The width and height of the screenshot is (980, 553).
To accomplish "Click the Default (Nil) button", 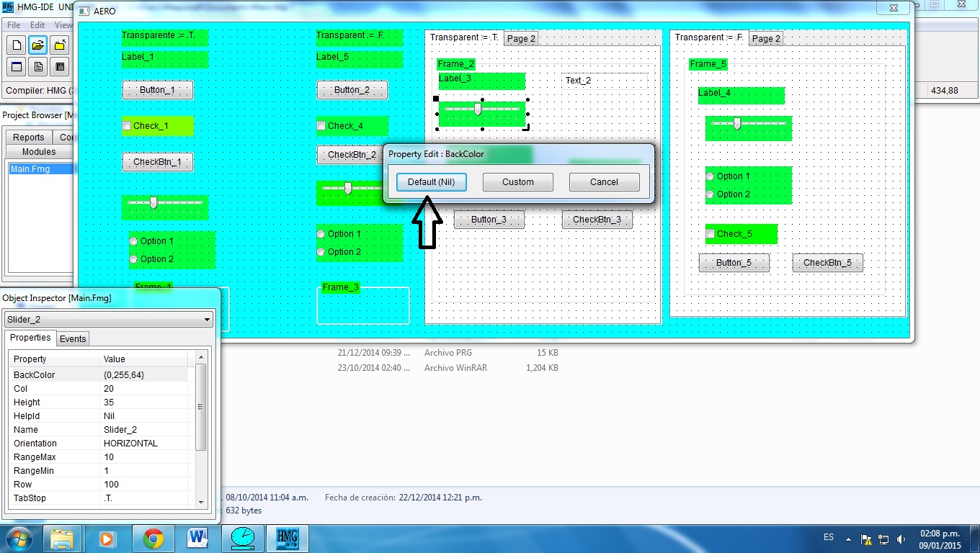I will (431, 182).
